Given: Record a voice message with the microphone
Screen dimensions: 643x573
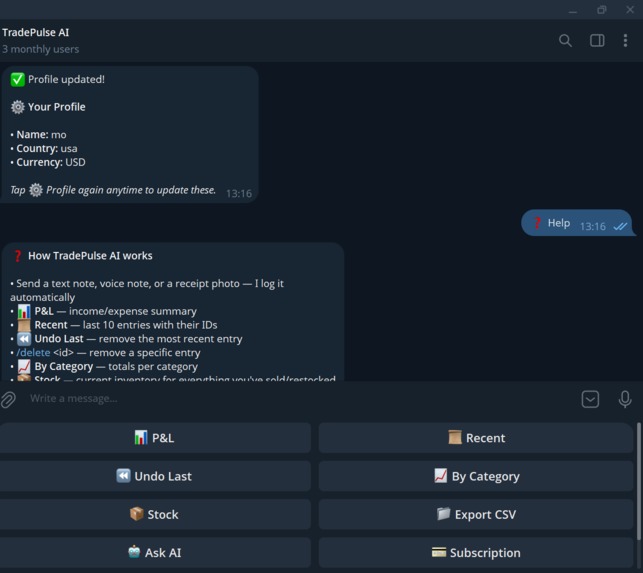Looking at the screenshot, I should (x=625, y=399).
